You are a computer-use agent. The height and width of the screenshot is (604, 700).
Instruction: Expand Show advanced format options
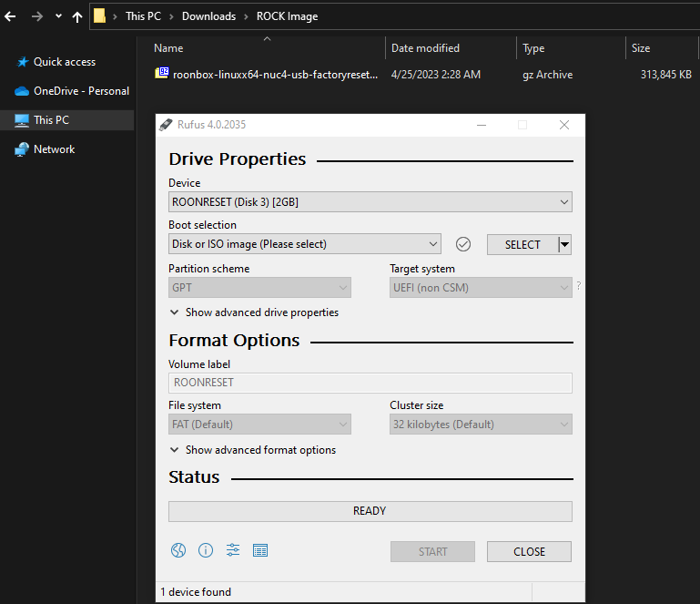253,450
